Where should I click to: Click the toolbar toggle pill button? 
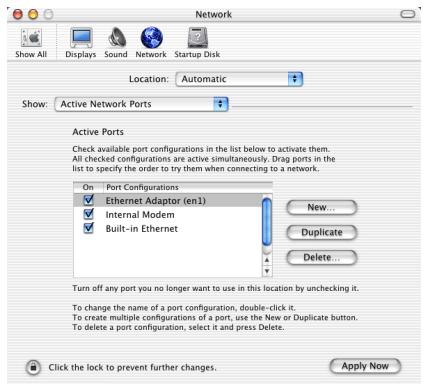(407, 14)
